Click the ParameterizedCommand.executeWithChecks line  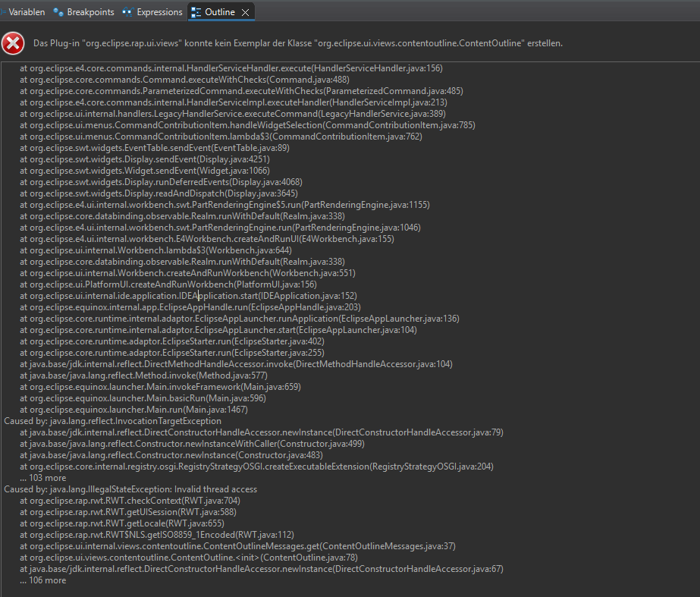coord(241,91)
